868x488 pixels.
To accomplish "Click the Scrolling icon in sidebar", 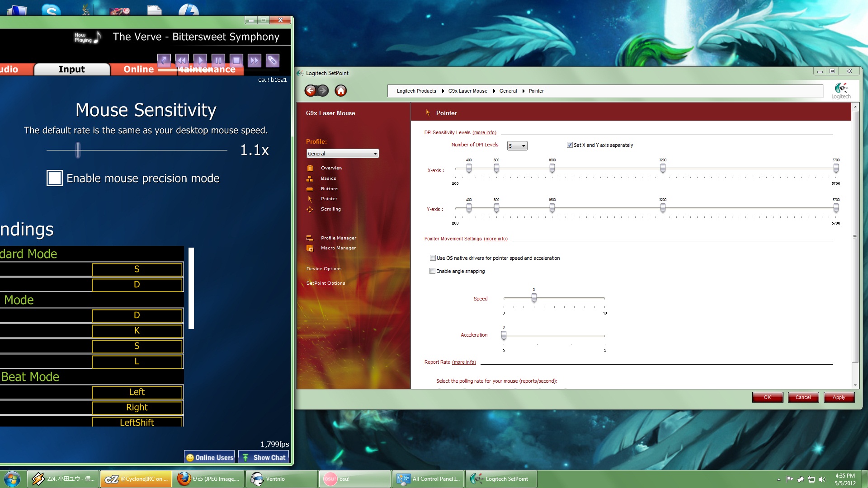I will point(310,209).
